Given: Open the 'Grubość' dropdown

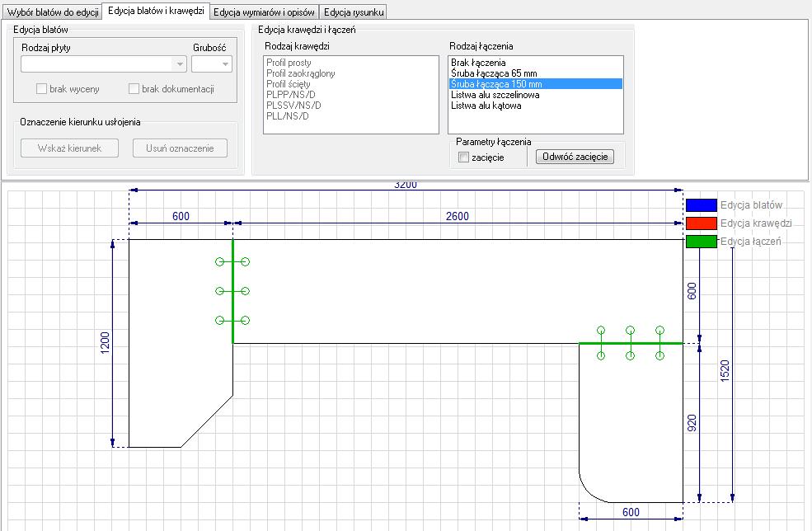Looking at the screenshot, I should coord(212,64).
